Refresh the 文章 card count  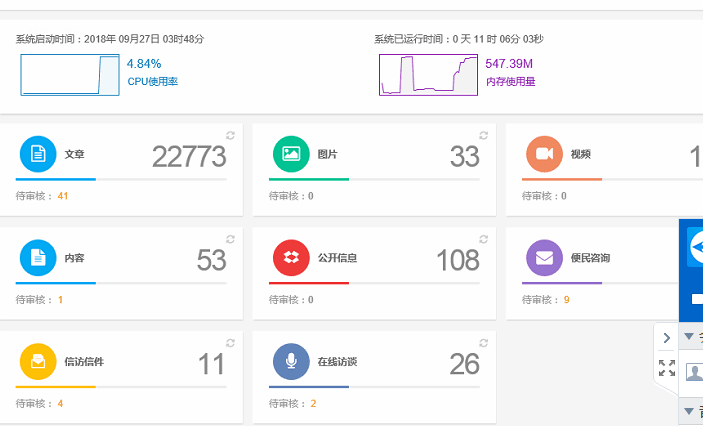click(x=231, y=135)
